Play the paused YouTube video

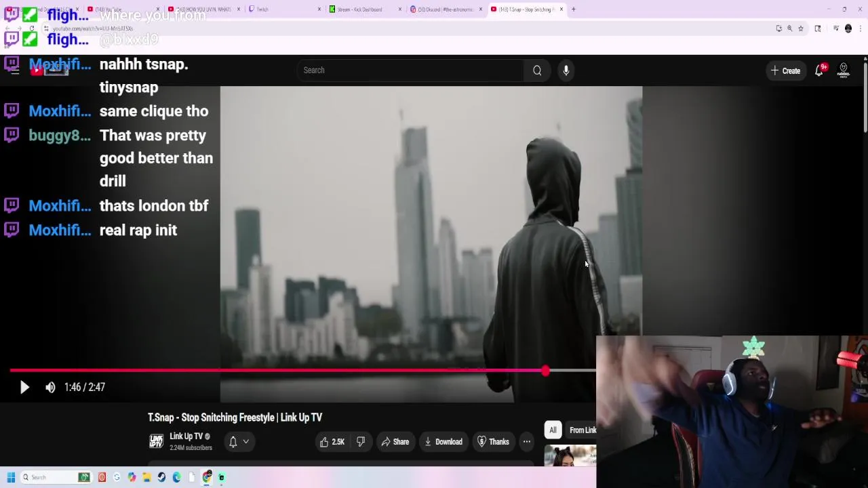click(24, 387)
